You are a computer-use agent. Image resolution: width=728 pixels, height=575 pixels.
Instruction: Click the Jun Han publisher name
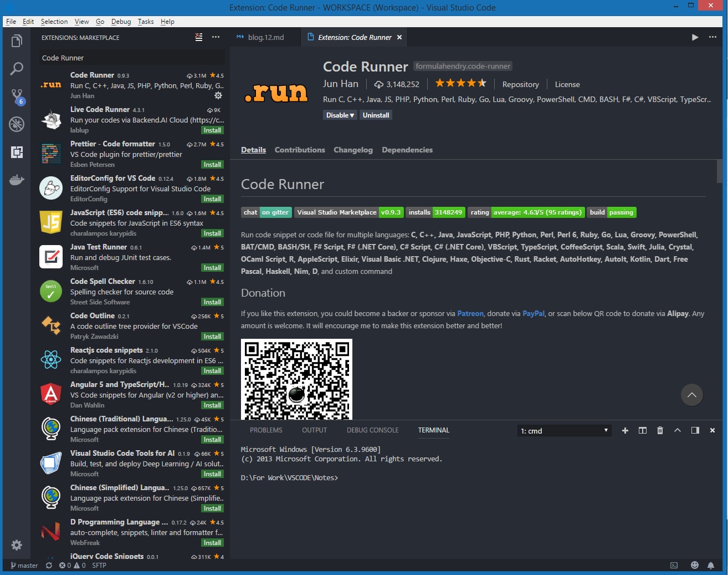[x=341, y=84]
